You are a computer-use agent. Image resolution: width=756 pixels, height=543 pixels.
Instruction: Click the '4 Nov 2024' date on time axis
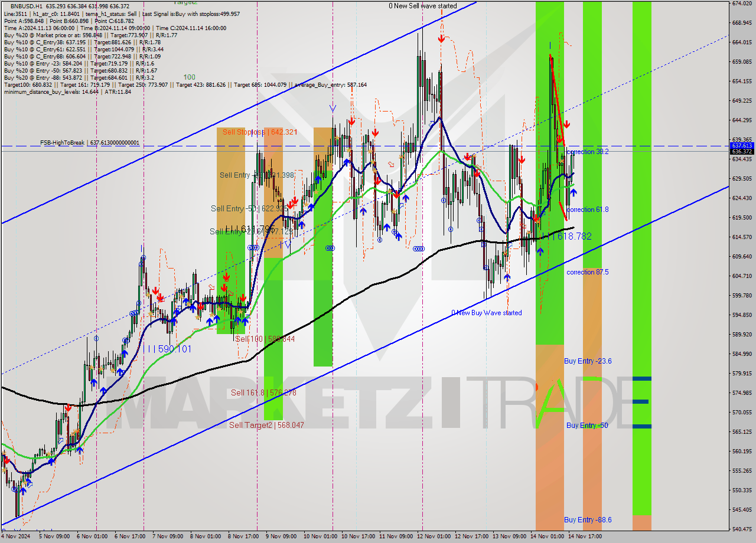coord(16,537)
